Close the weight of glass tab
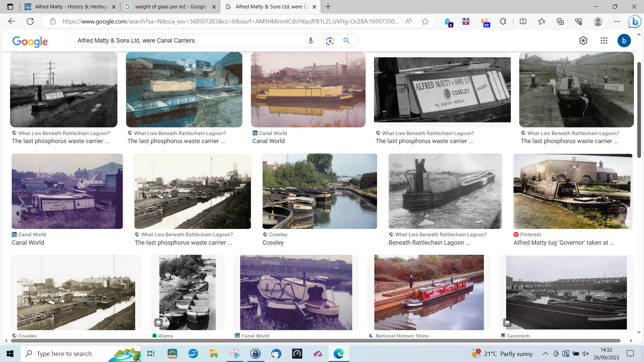This screenshot has height=362, width=644. click(214, 7)
